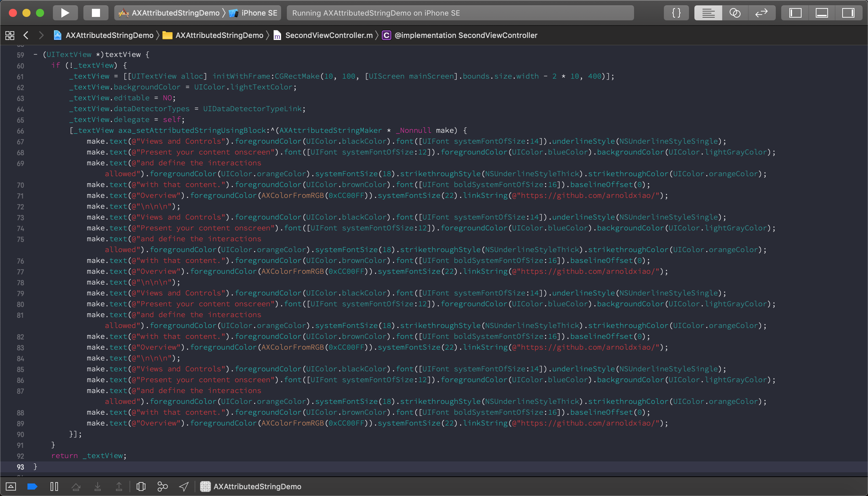This screenshot has width=868, height=496.
Task: Toggle the Debug area bottom panel
Action: [x=822, y=13]
